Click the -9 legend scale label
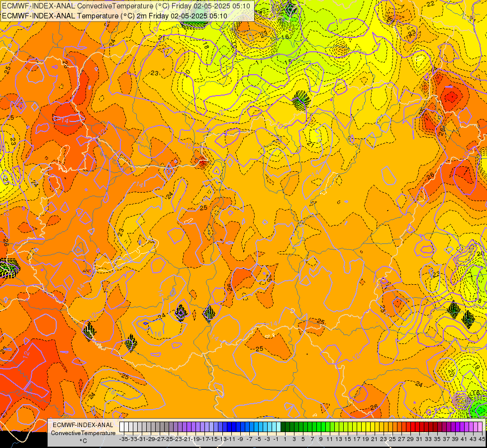 [x=240, y=439]
